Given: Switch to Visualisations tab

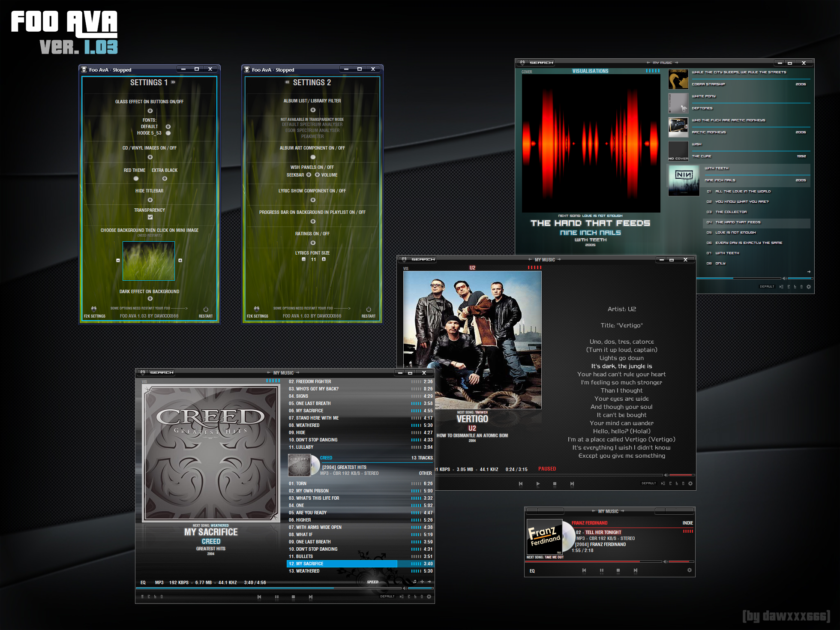Looking at the screenshot, I should (590, 71).
